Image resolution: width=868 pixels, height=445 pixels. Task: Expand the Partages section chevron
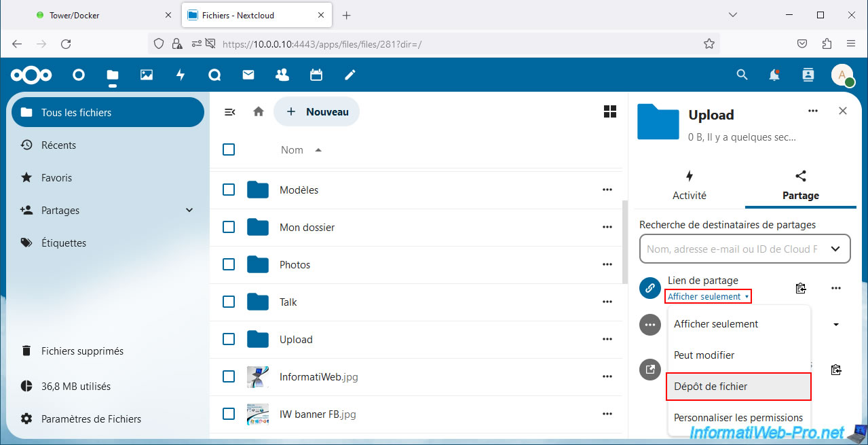pyautogui.click(x=189, y=211)
